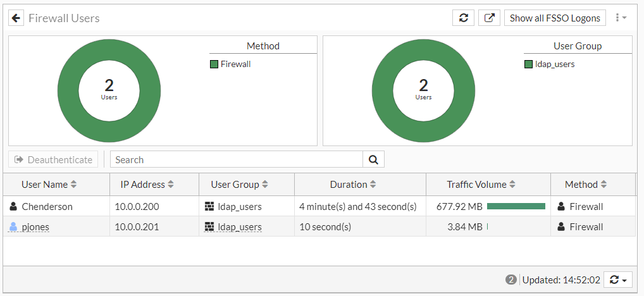
Task: Sort by the Method column arrows
Action: (604, 185)
